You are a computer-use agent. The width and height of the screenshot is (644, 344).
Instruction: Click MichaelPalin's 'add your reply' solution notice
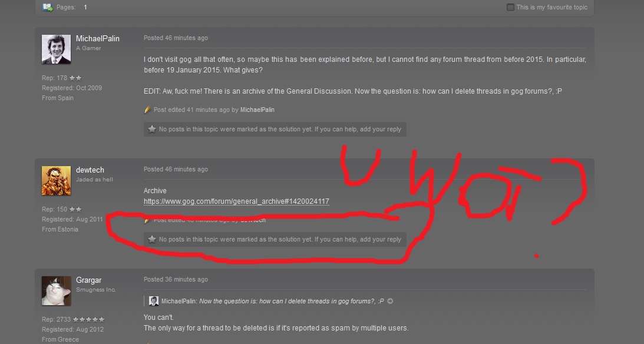pyautogui.click(x=275, y=130)
